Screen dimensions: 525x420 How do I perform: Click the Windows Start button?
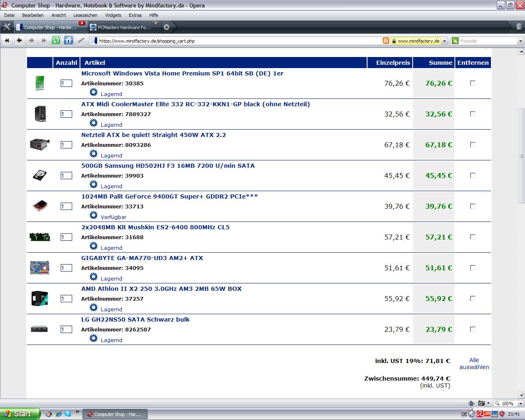pyautogui.click(x=20, y=414)
